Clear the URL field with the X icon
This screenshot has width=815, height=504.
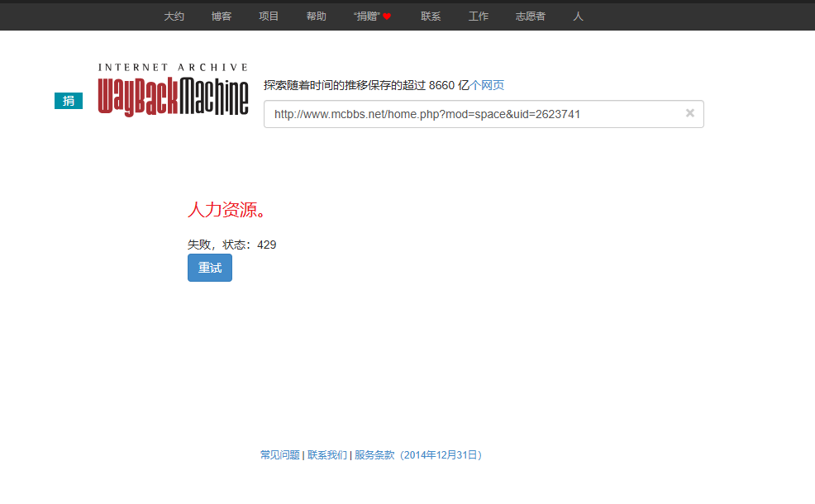[689, 113]
